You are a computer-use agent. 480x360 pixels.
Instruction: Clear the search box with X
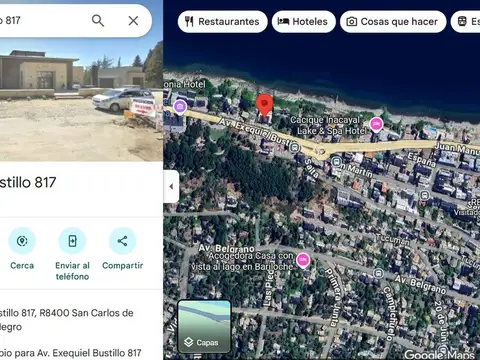[x=133, y=21]
